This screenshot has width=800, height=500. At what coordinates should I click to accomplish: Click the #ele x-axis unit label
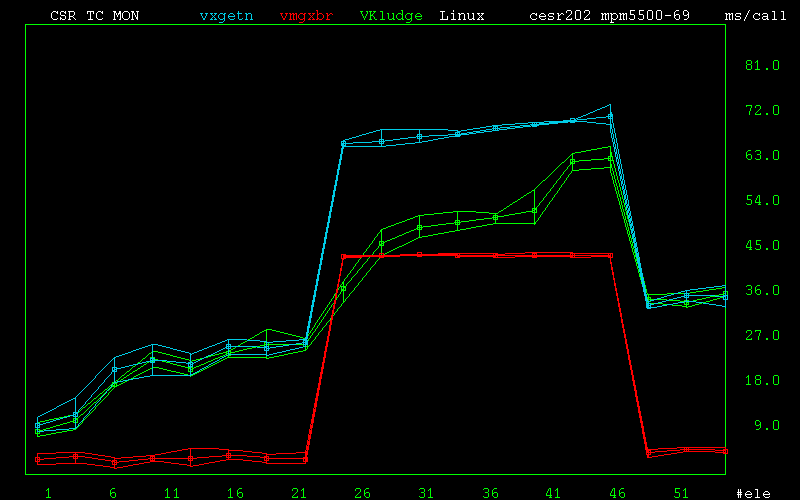753,493
